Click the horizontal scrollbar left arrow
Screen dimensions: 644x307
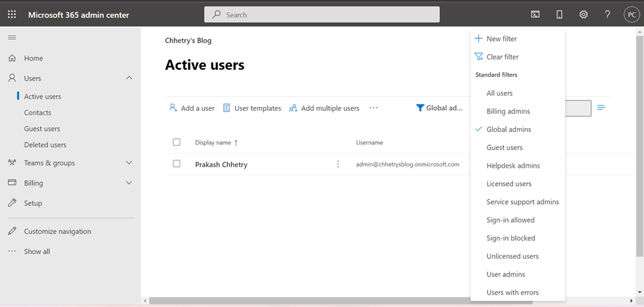pyautogui.click(x=145, y=301)
